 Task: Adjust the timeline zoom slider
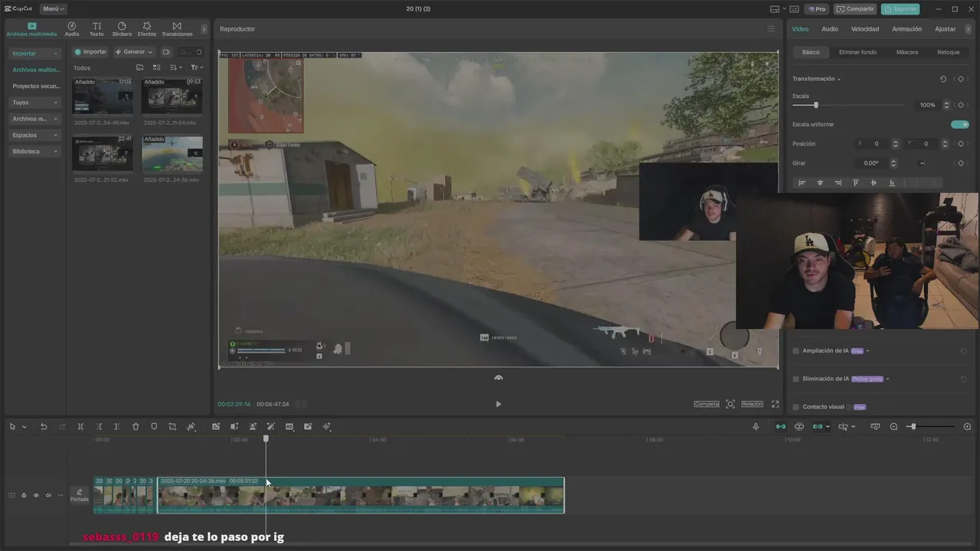coord(913,426)
